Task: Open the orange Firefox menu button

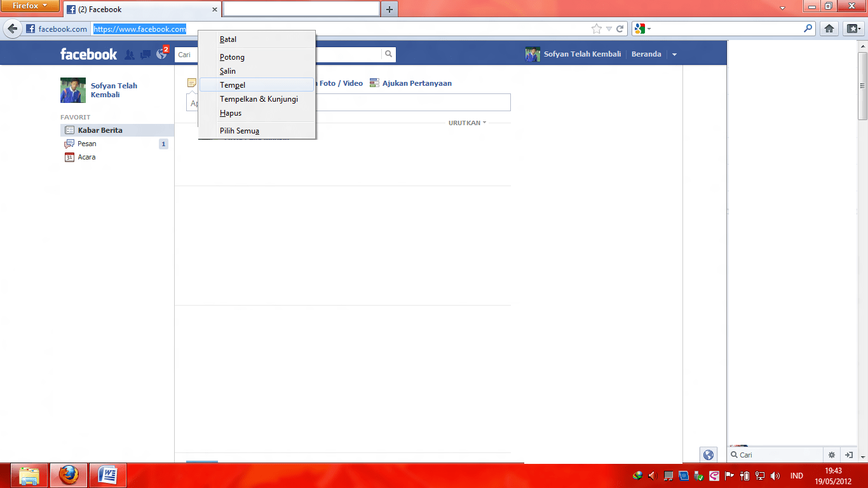Action: click(30, 6)
